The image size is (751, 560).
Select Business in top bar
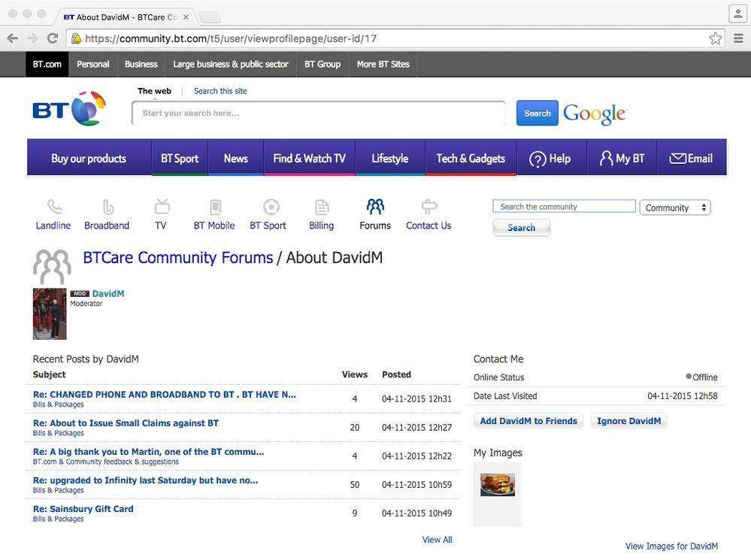pyautogui.click(x=141, y=64)
